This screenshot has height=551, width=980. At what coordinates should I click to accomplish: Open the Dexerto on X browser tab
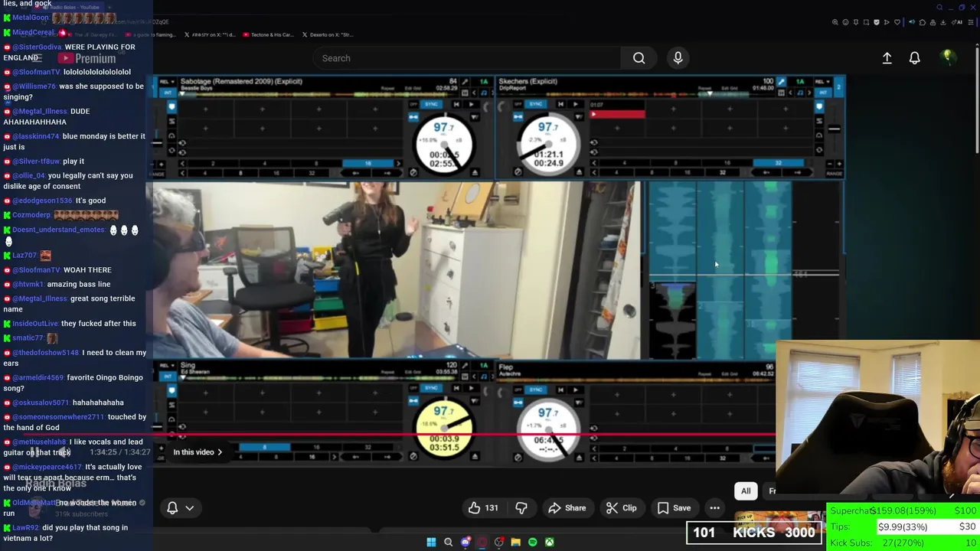pos(327,34)
